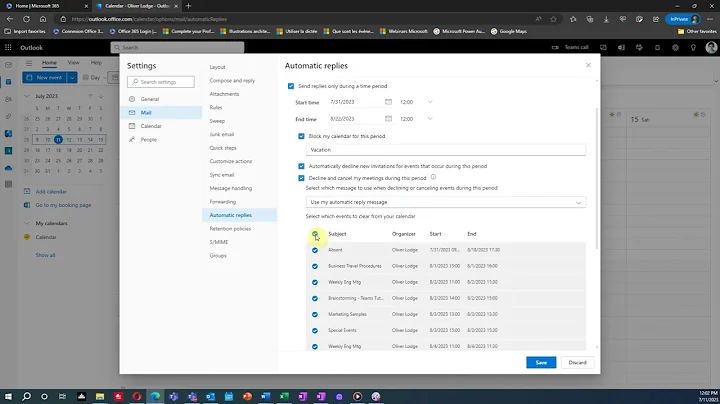Open File Explorer from taskbar
The height and width of the screenshot is (404, 720).
(x=100, y=396)
